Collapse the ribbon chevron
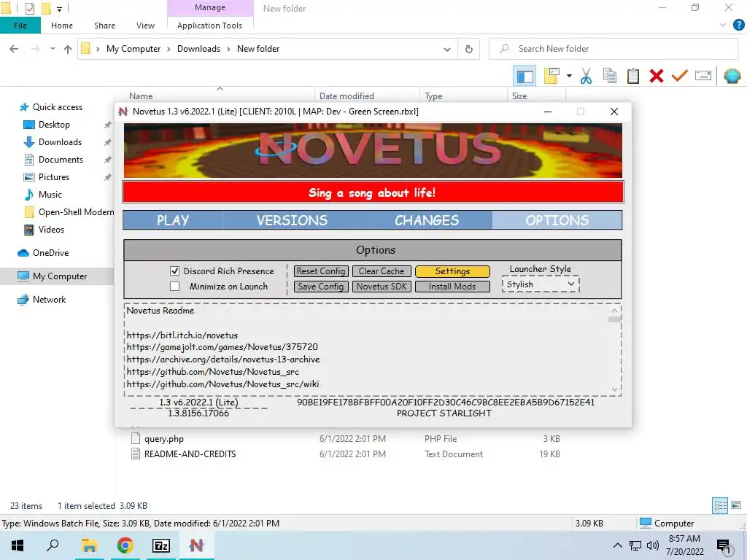This screenshot has height=560, width=747. coord(723,26)
